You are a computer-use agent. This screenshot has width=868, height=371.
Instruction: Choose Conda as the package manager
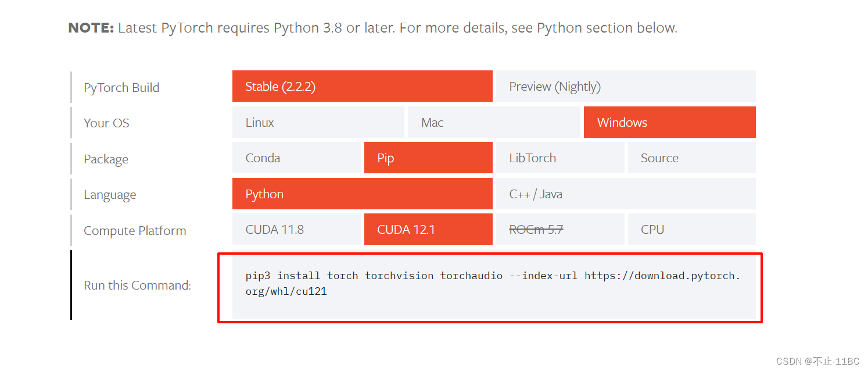296,158
